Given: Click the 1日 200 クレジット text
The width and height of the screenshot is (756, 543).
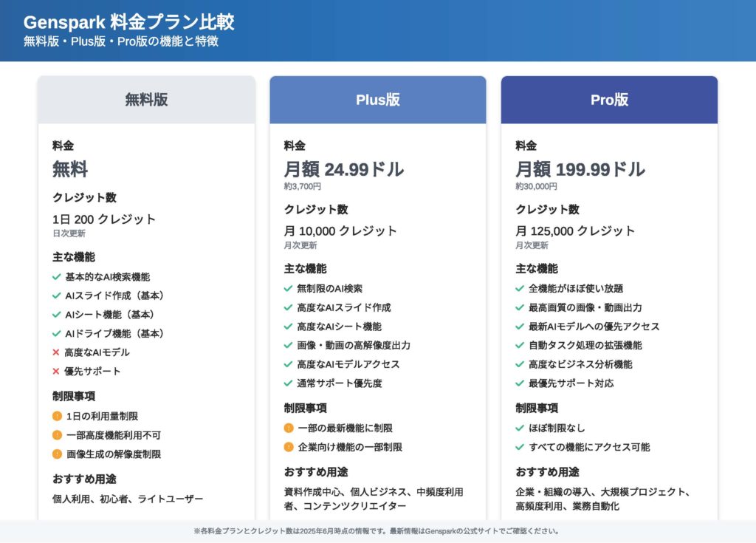Looking at the screenshot, I should [104, 219].
